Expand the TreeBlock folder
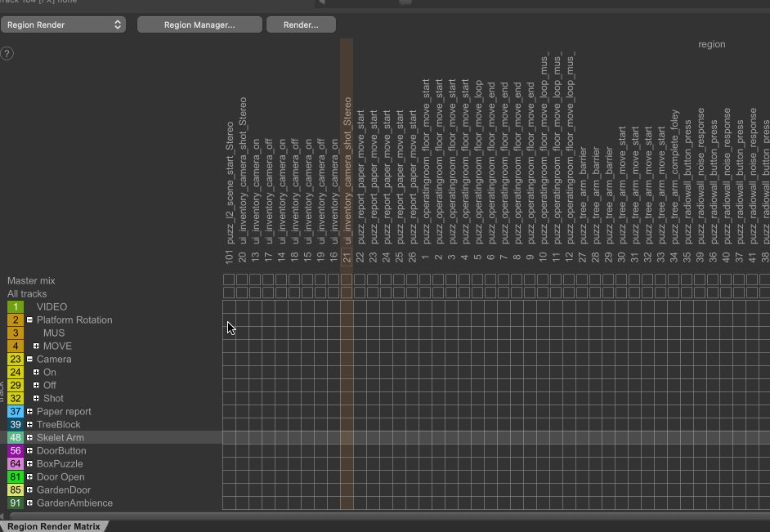This screenshot has width=770, height=532. click(29, 424)
